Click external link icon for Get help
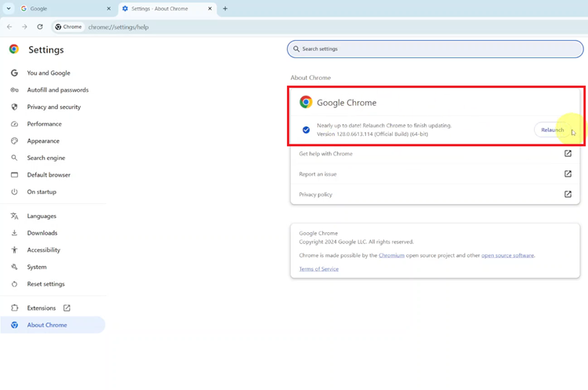Image resolution: width=588 pixels, height=390 pixels. pos(568,154)
